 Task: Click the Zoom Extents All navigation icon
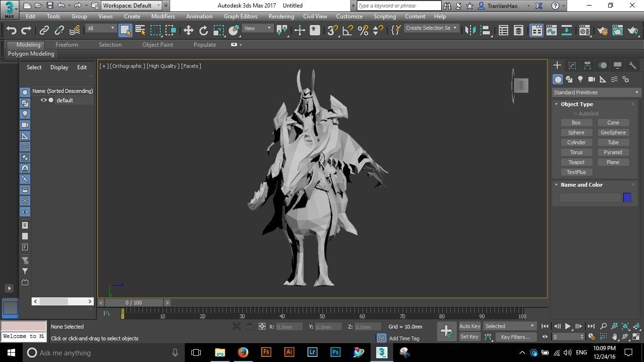(637, 326)
